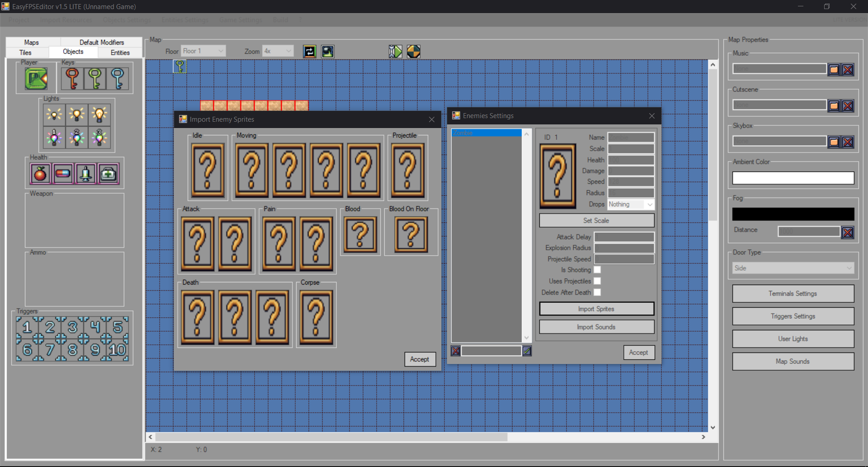Select colored user light number 1
868x467 pixels.
[54, 138]
